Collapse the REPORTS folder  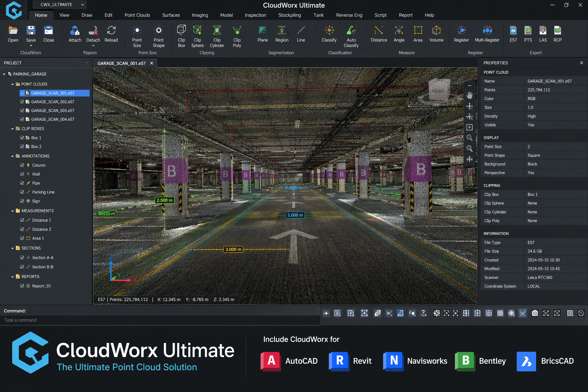[x=13, y=277]
